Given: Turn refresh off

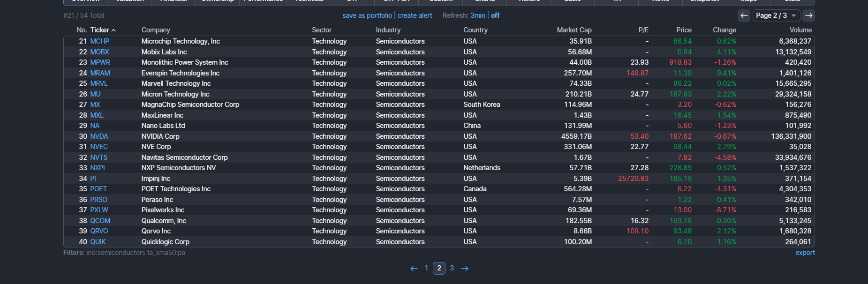Looking at the screenshot, I should tap(495, 15).
